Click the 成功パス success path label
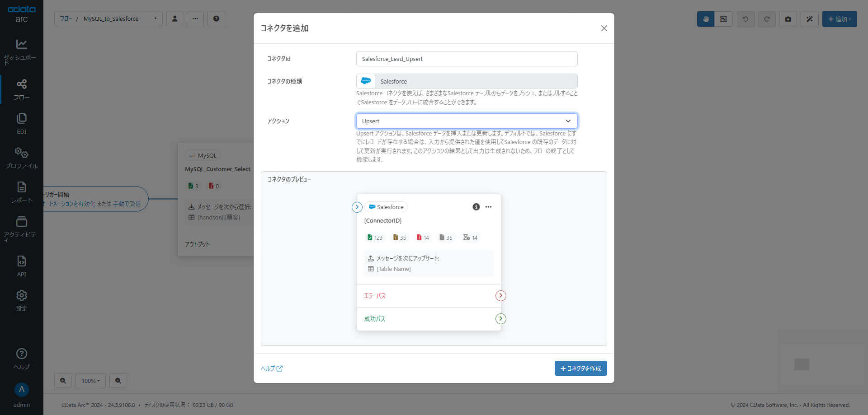 coord(375,319)
